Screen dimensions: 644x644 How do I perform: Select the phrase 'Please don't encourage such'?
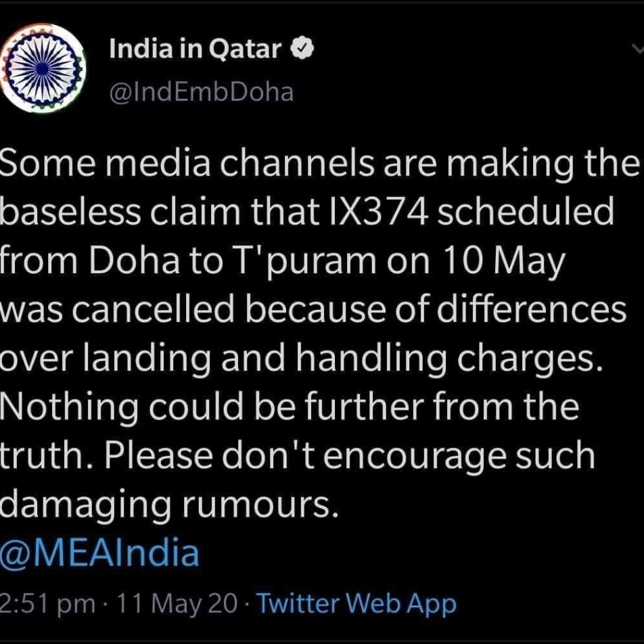pos(350,456)
